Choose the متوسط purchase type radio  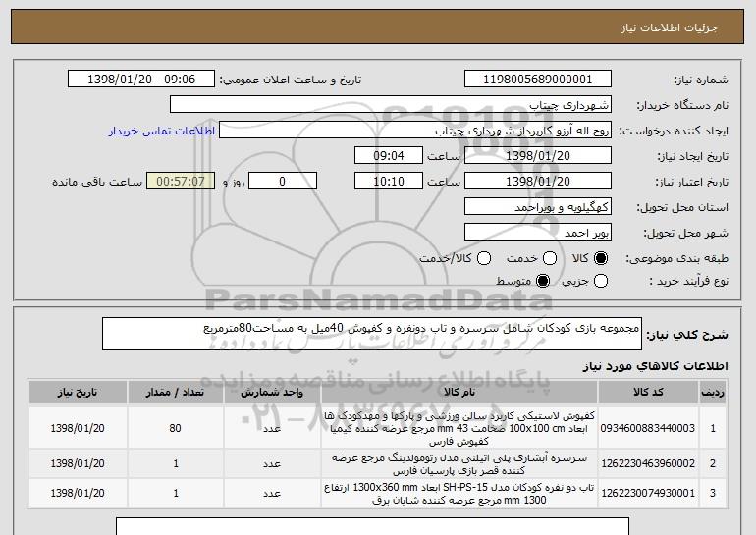point(543,281)
